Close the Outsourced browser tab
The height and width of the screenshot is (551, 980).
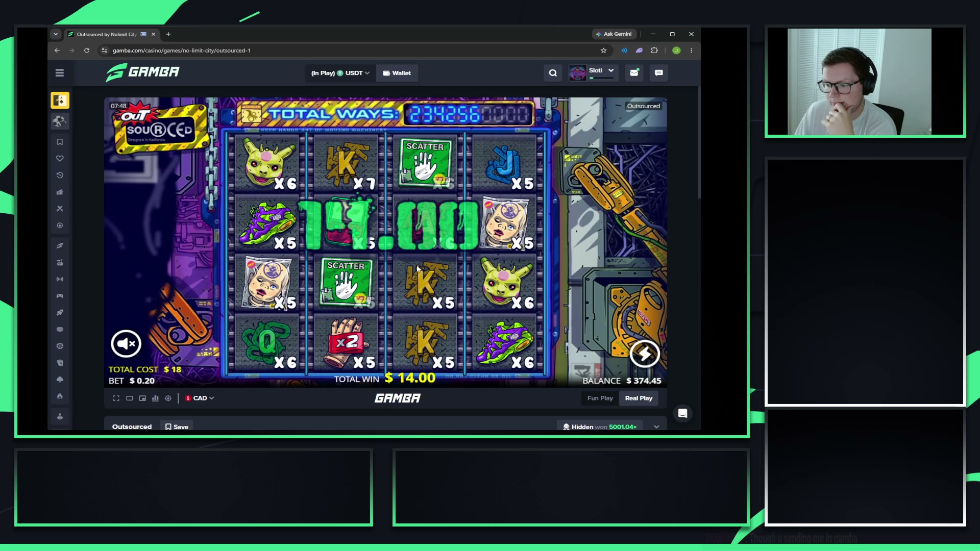[153, 34]
